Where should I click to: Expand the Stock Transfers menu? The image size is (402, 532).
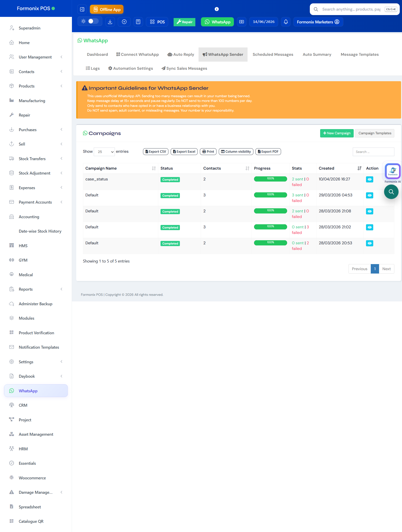pyautogui.click(x=36, y=159)
